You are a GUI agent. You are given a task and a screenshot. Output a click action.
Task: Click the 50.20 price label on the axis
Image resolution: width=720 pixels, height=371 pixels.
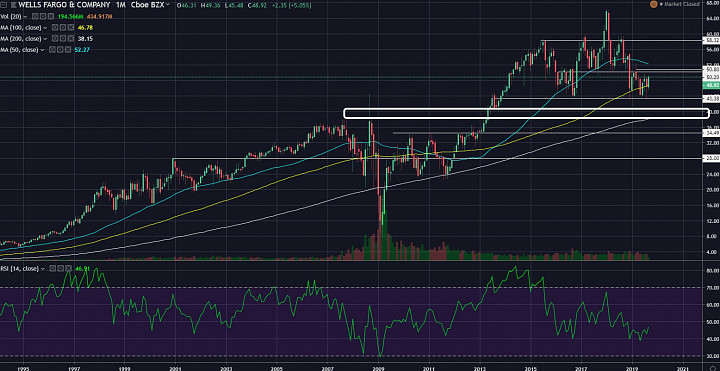point(710,77)
